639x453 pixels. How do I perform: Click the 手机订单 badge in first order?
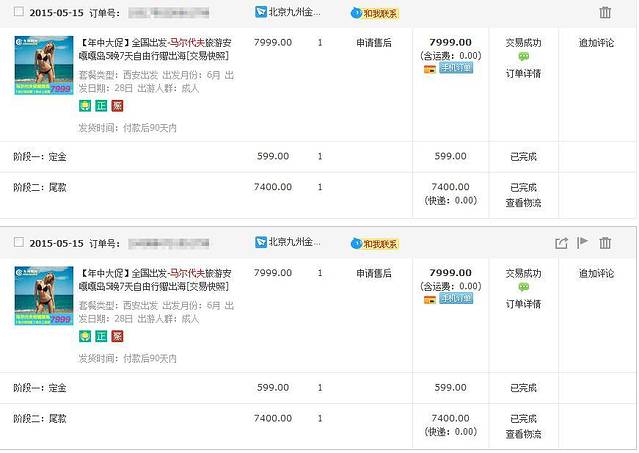coord(455,68)
